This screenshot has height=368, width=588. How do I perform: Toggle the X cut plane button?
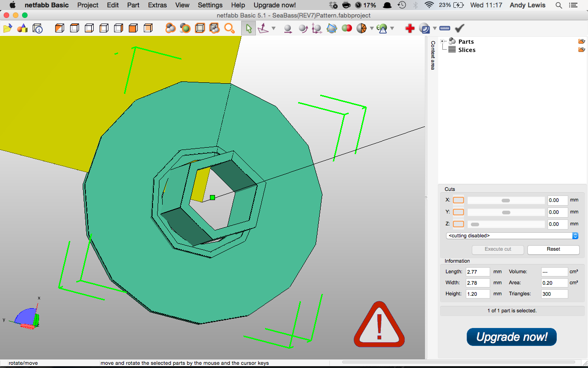pos(458,200)
